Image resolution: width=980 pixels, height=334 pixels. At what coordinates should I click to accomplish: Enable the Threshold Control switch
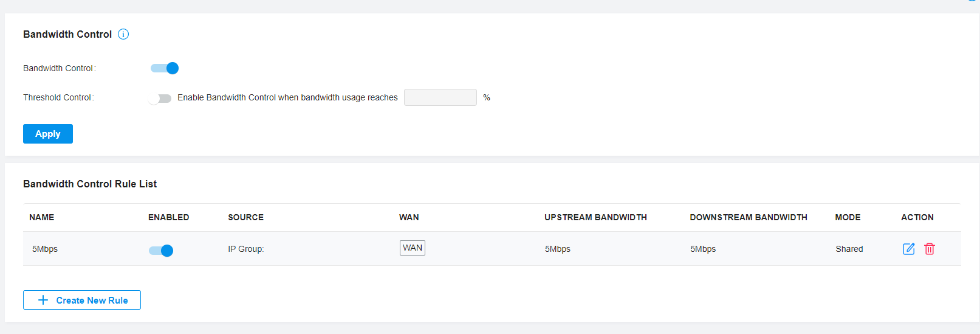point(160,98)
